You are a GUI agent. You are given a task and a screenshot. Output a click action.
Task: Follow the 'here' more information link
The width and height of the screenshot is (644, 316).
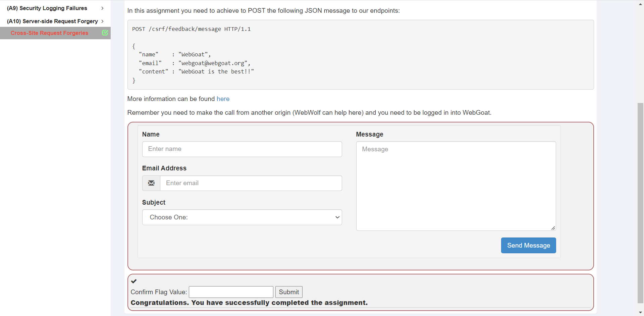[x=223, y=99]
